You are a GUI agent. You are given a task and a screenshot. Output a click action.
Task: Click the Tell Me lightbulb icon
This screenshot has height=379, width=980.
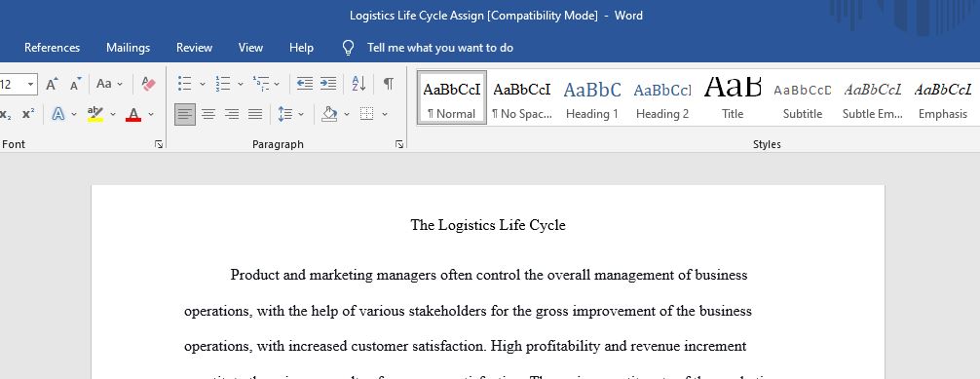click(x=349, y=48)
